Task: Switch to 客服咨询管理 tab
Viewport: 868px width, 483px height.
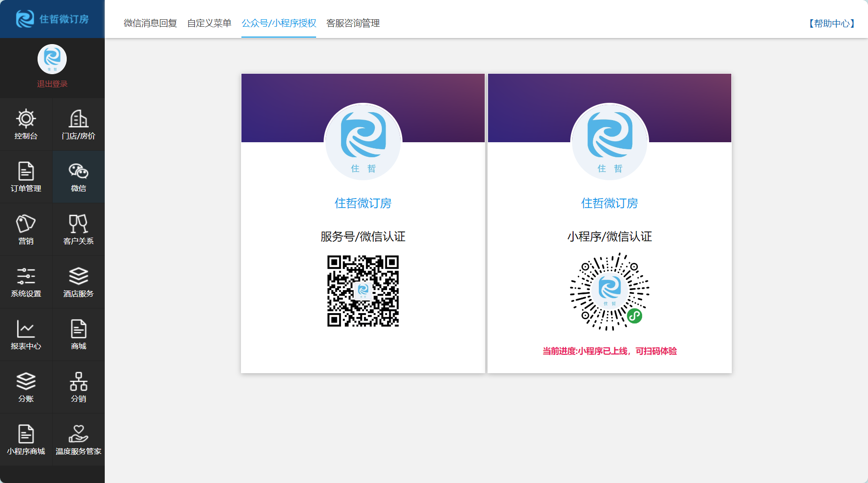Action: (x=353, y=23)
